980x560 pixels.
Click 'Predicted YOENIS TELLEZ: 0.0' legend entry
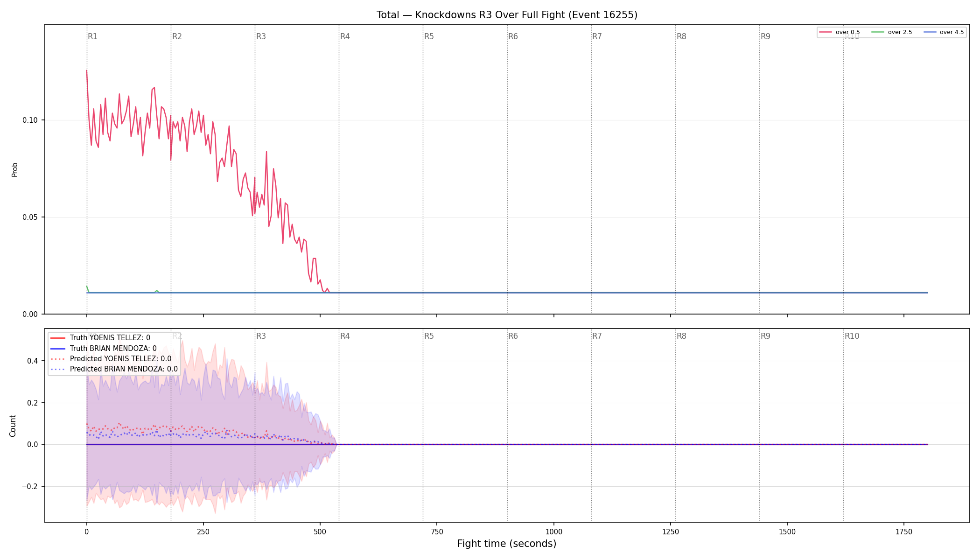(111, 359)
